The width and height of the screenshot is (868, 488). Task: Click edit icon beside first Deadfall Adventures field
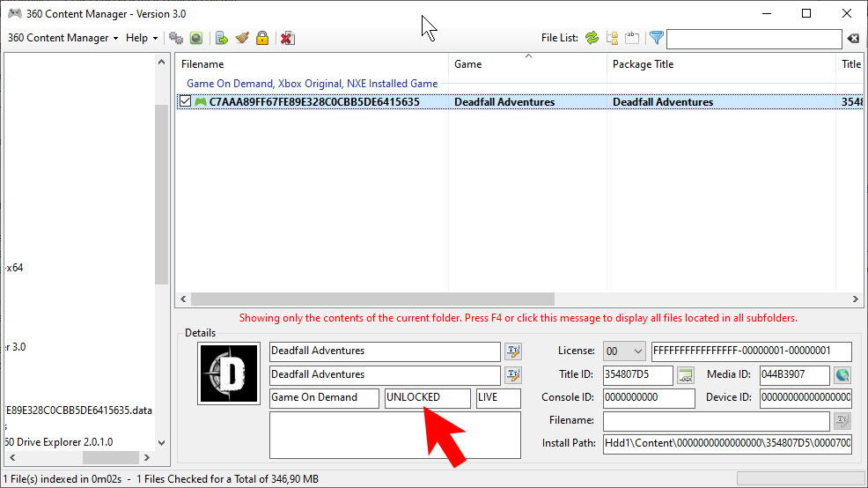(513, 351)
